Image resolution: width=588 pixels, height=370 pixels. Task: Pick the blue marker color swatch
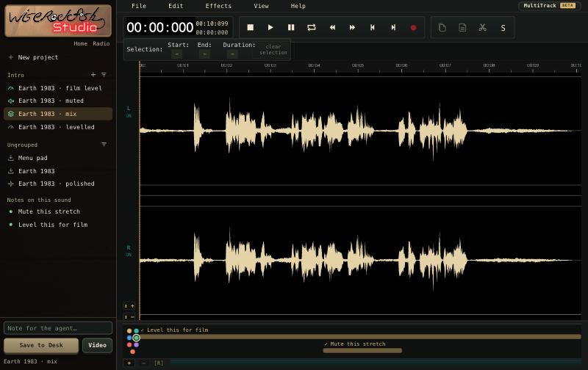tap(129, 338)
